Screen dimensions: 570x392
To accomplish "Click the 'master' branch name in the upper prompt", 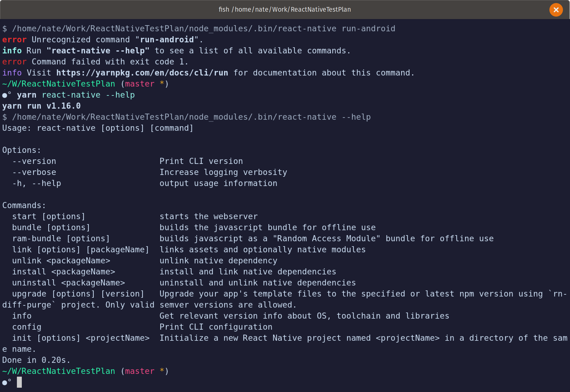I will (140, 84).
